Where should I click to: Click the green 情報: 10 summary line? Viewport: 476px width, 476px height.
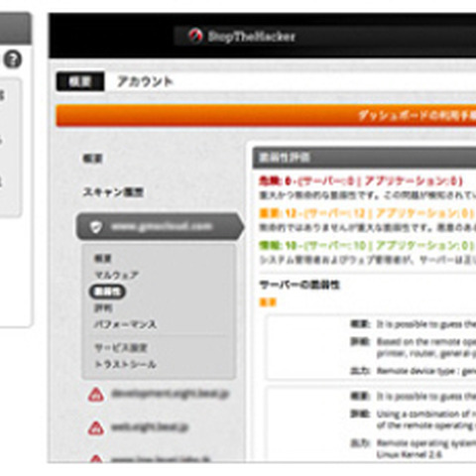click(x=367, y=246)
